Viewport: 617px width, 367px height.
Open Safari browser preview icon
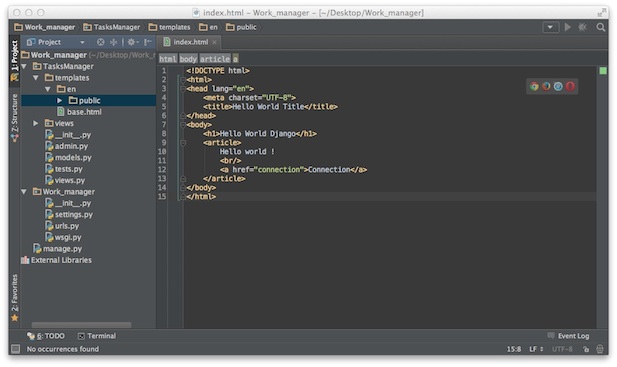558,86
